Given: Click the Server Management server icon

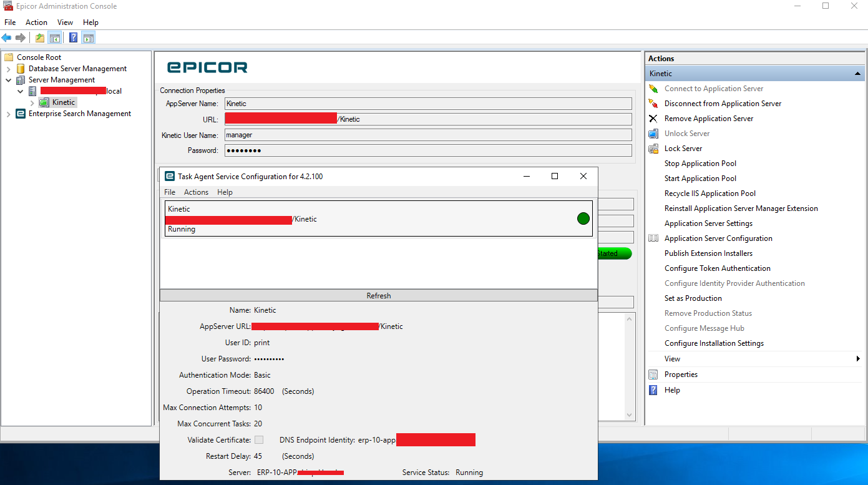Looking at the screenshot, I should pos(21,80).
